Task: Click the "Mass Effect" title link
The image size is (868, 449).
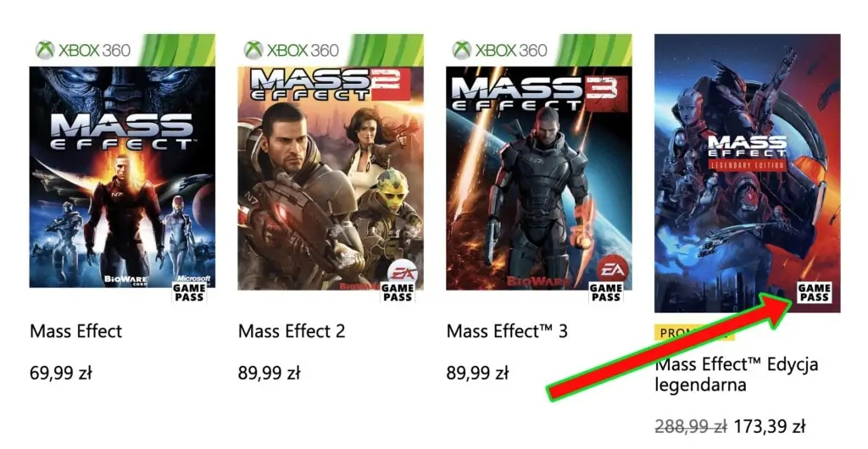Action: [x=76, y=331]
